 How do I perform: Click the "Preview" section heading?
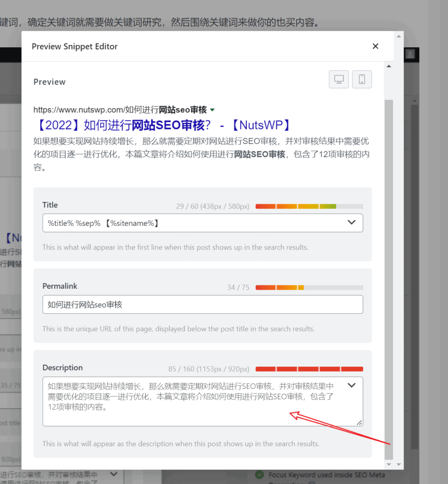(49, 82)
